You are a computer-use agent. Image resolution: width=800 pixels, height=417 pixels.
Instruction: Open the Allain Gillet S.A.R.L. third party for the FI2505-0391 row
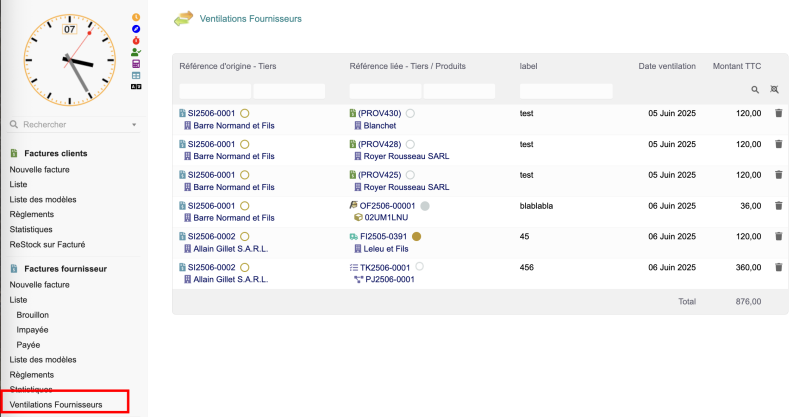click(225, 249)
